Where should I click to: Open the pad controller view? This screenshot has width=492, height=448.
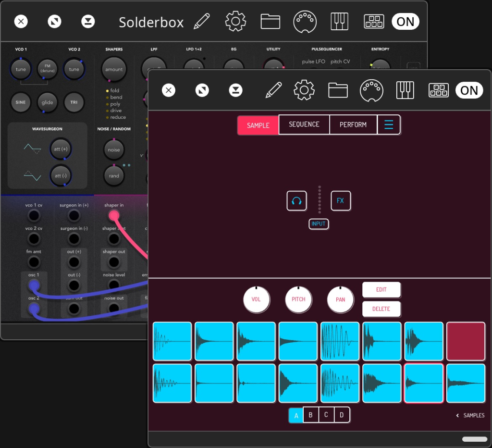coord(438,90)
